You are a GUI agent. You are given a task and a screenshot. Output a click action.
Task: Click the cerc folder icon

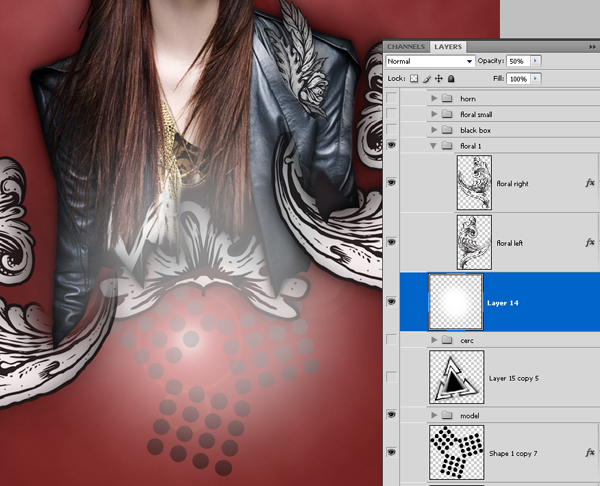[447, 340]
